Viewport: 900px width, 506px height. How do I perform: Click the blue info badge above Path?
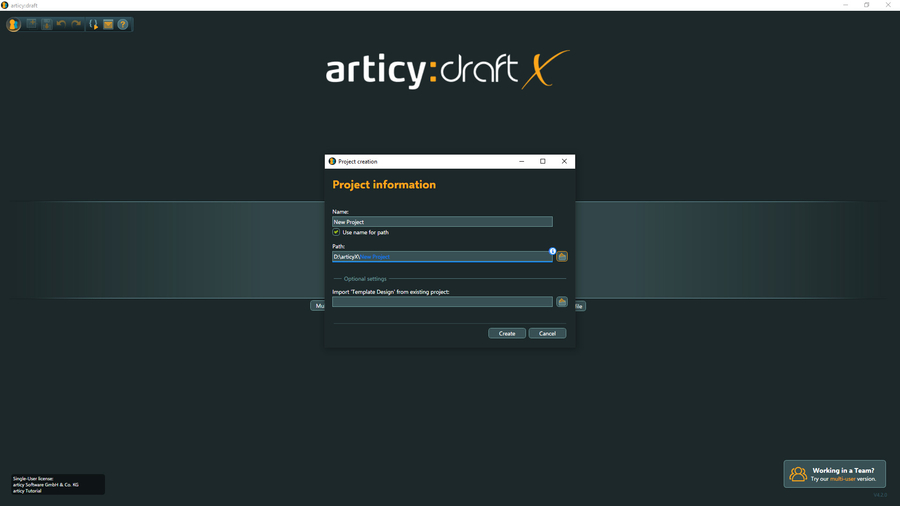click(x=552, y=251)
